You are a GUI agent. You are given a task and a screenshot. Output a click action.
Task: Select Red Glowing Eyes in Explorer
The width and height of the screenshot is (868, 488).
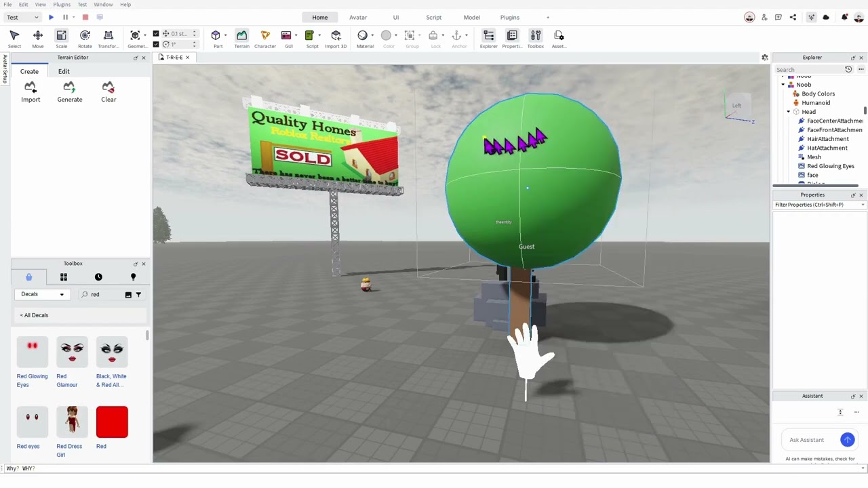[830, 166]
